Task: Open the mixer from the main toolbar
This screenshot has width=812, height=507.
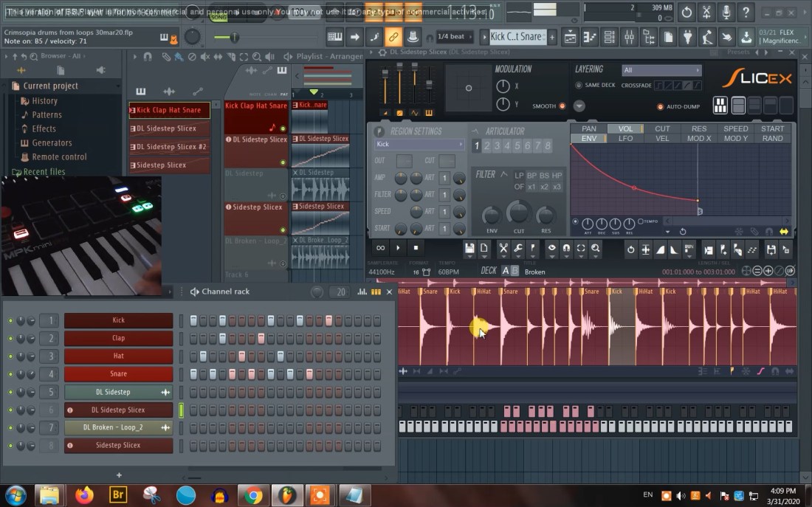Action: point(629,37)
